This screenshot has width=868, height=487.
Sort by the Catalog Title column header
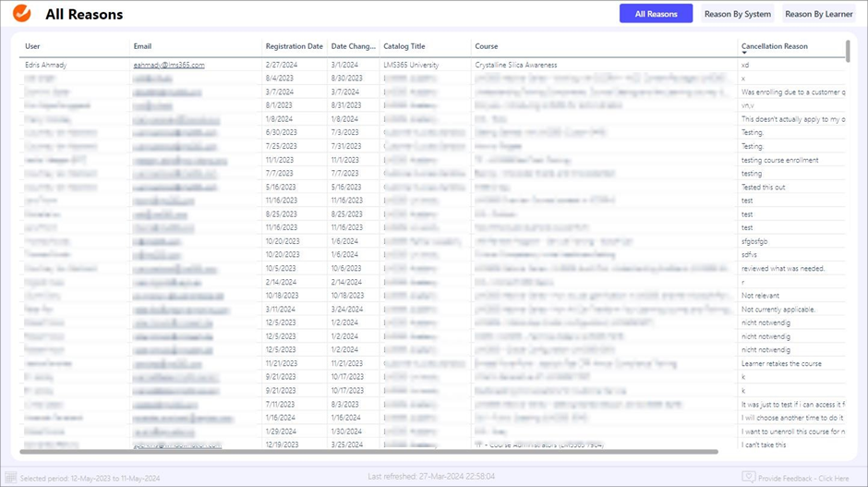404,46
